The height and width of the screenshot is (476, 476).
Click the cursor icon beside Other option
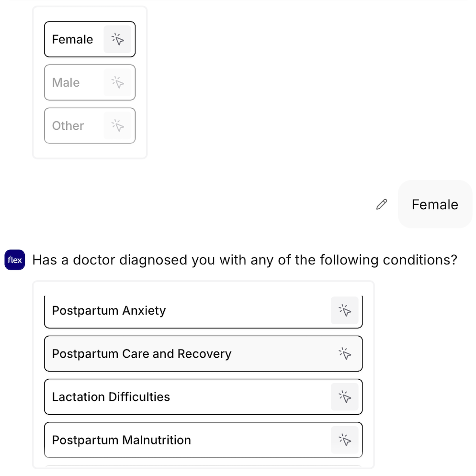click(x=117, y=125)
